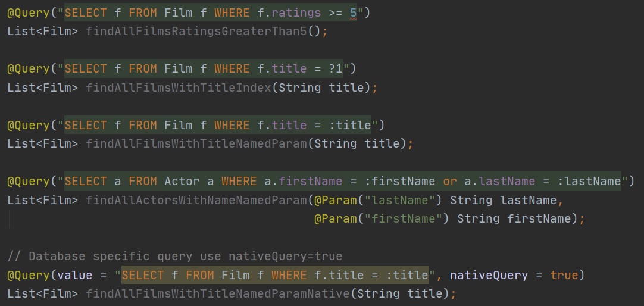Image resolution: width=644 pixels, height=306 pixels.
Task: Click the findAllFilmsRatingsGreaterThan5 method name
Action: pyautogui.click(x=196, y=31)
